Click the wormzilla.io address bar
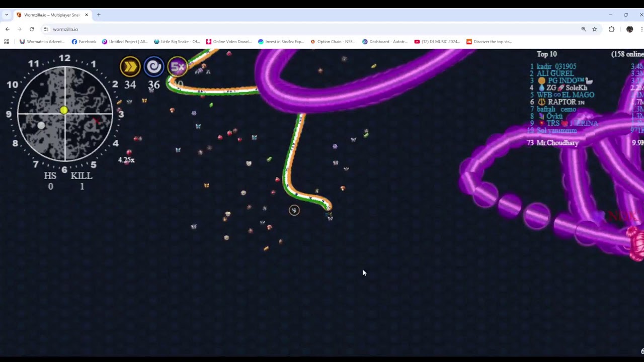 [312, 29]
